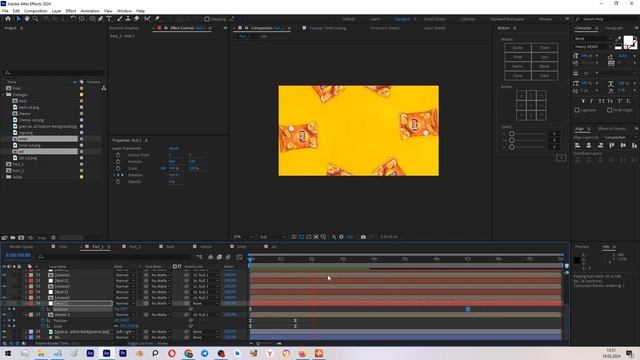
Task: Hide the cheese 2 layer with its eye
Action: [4, 315]
